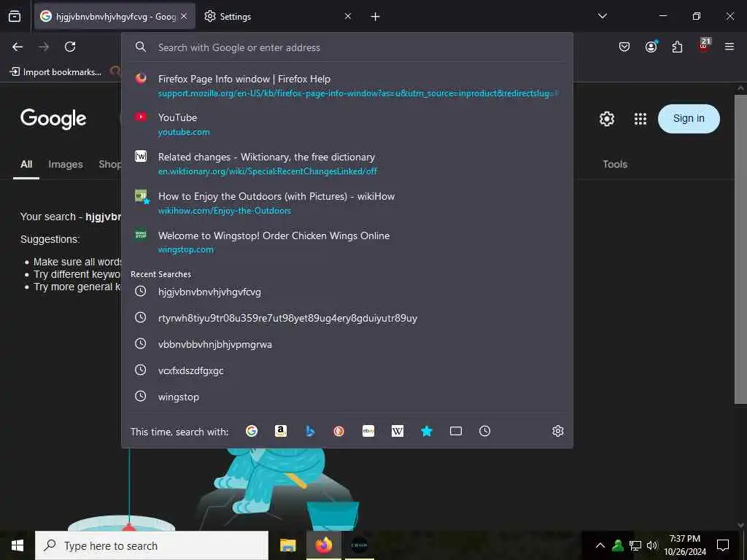Open the Windows notification center

coord(723,545)
